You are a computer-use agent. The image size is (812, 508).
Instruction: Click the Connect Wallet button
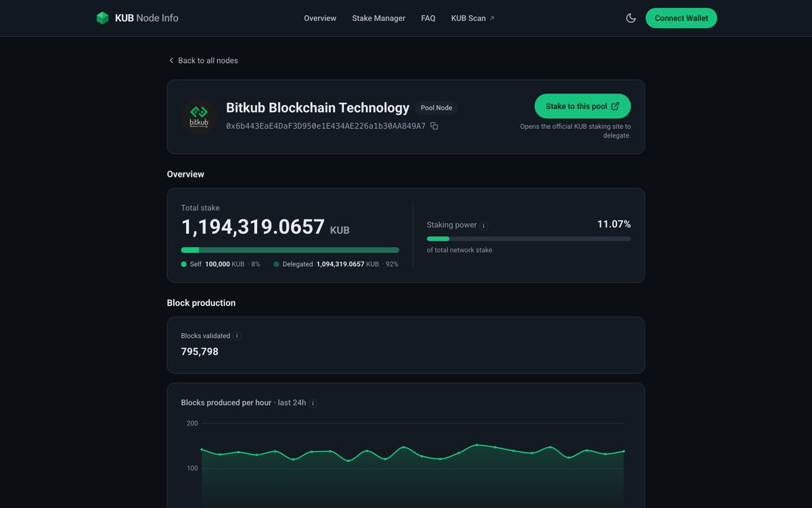681,18
